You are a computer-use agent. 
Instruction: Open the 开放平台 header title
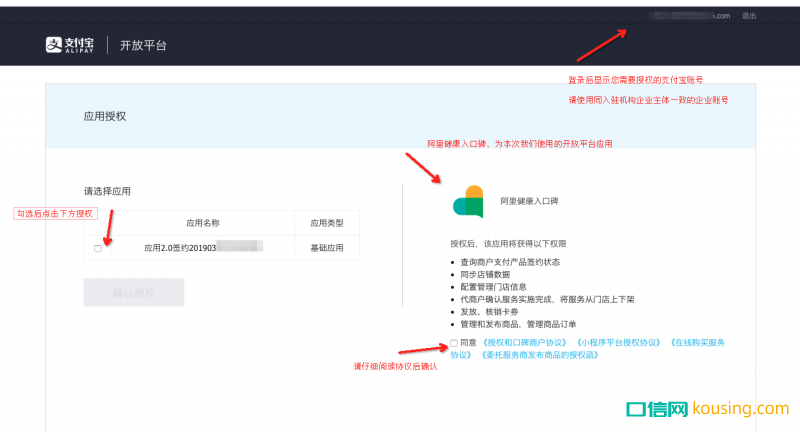click(143, 45)
